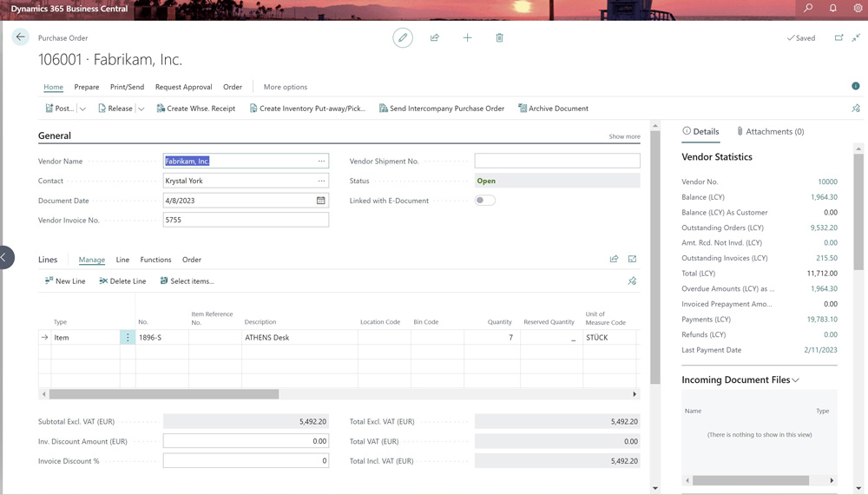
Task: Click the green info indicator icon
Action: pos(855,86)
